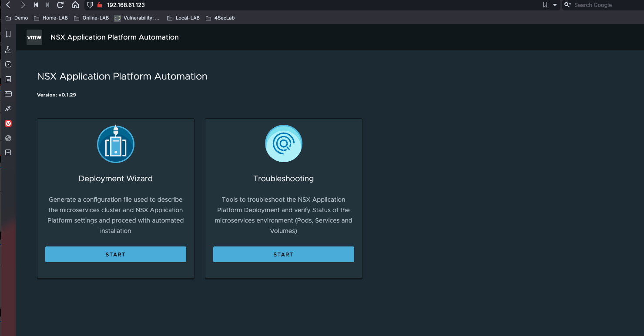Open the Bookmarks panel in the sidebar
Image resolution: width=644 pixels, height=336 pixels.
8,34
